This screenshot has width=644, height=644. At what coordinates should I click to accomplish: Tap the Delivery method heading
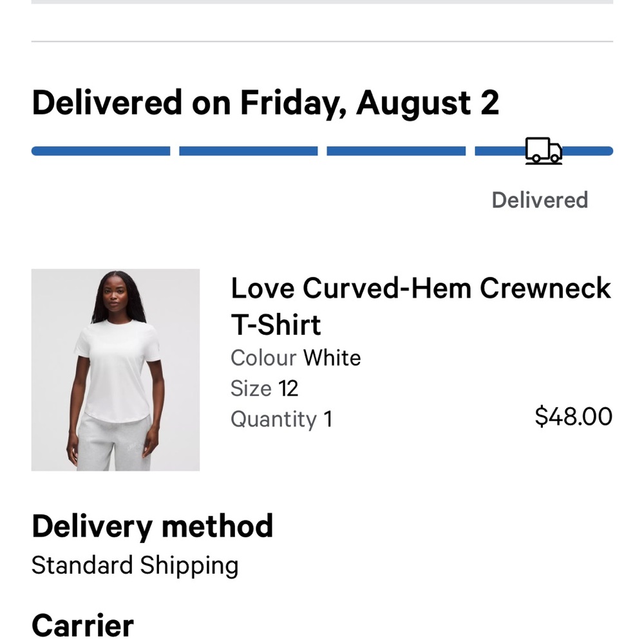[x=153, y=526]
